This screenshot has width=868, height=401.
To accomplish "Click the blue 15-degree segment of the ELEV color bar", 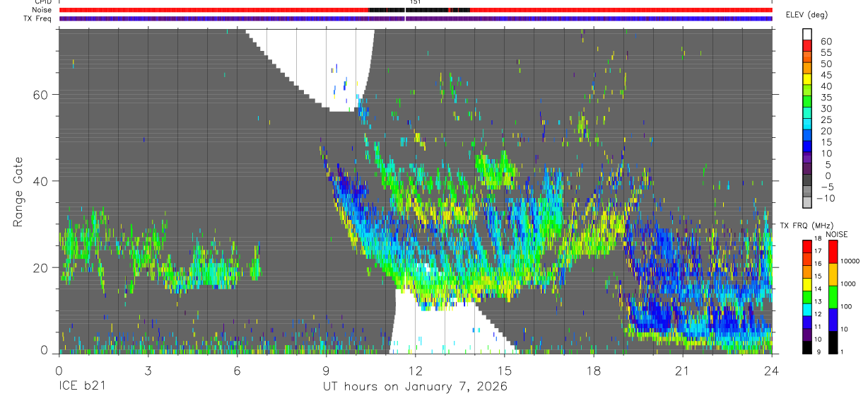I will pyautogui.click(x=807, y=146).
